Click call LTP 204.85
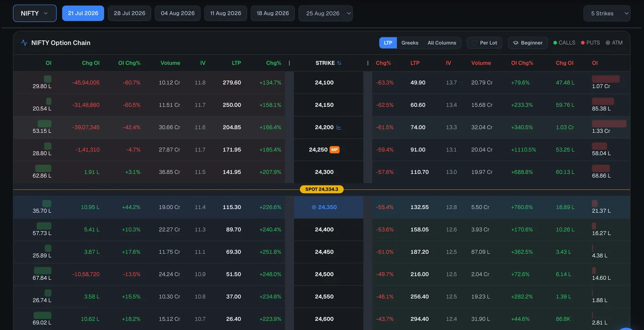The width and height of the screenshot is (644, 330). click(232, 127)
